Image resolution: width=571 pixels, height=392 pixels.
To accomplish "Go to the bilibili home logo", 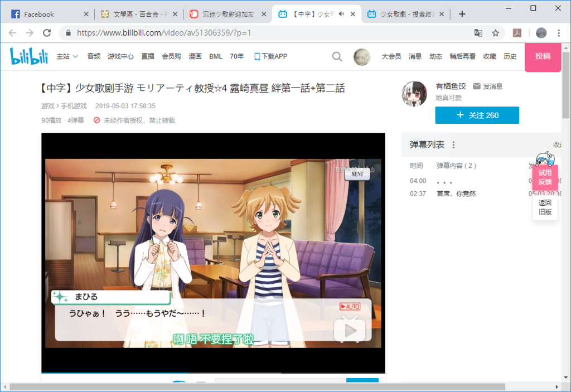I will point(29,56).
